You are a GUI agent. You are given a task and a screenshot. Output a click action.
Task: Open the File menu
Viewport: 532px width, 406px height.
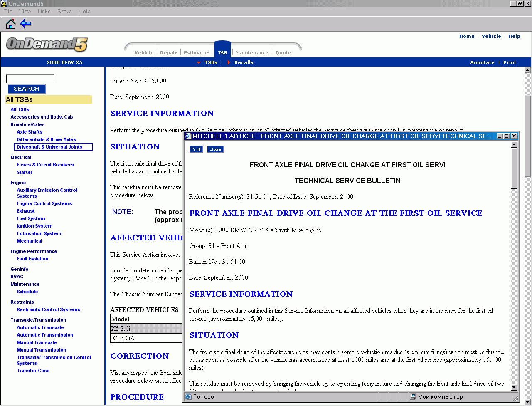tap(8, 12)
